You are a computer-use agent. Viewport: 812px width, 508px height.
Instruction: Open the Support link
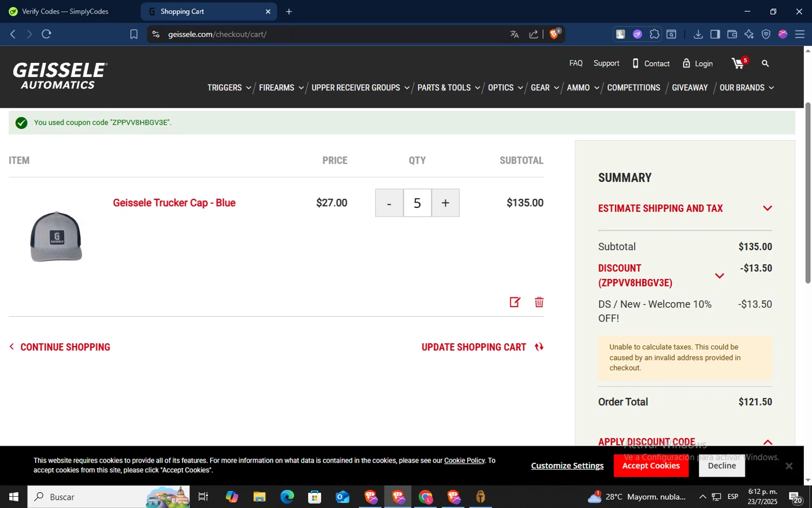pyautogui.click(x=606, y=63)
